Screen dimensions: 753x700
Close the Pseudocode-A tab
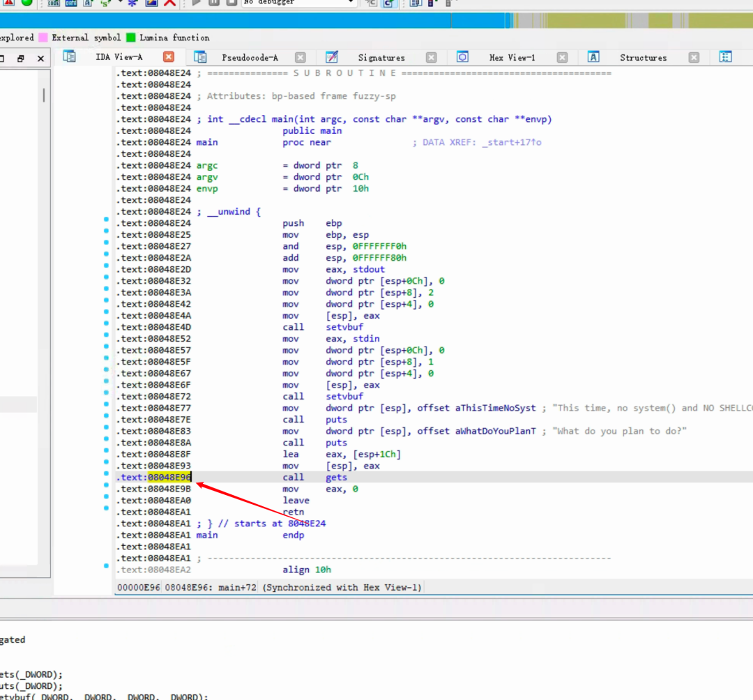click(x=300, y=58)
